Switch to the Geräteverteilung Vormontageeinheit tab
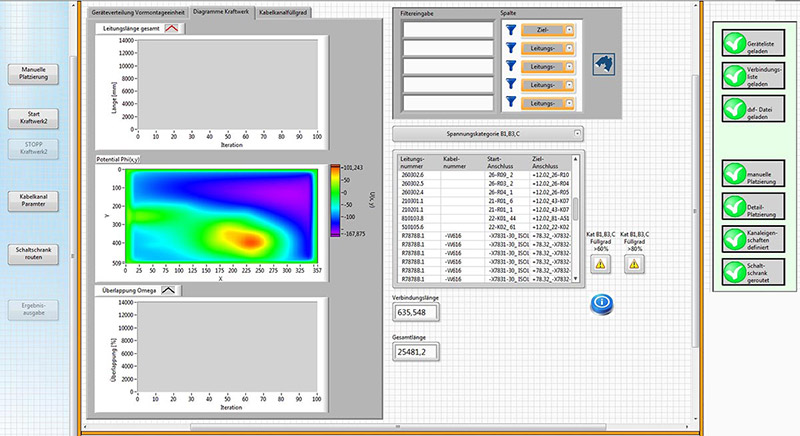Image resolution: width=800 pixels, height=436 pixels. (x=138, y=12)
